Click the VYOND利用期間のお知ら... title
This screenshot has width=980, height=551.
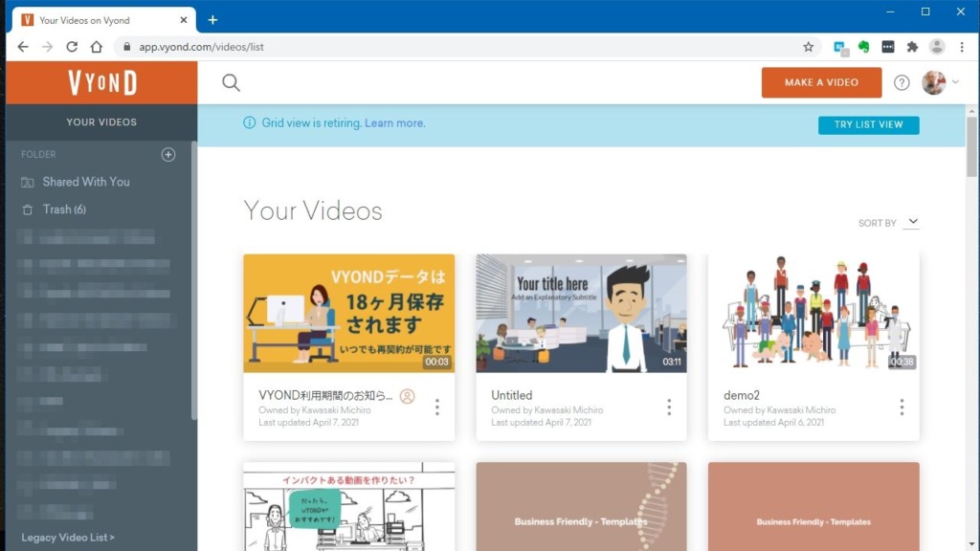pos(325,395)
